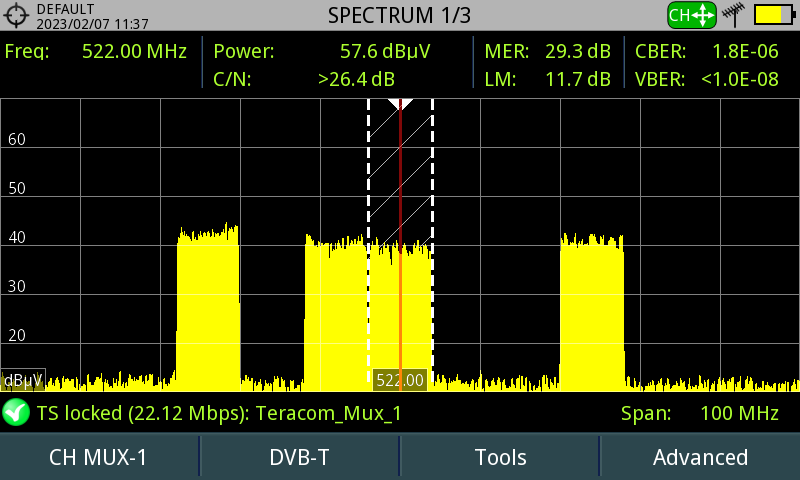Click the Freq: label
800x480 pixels.
point(27,51)
